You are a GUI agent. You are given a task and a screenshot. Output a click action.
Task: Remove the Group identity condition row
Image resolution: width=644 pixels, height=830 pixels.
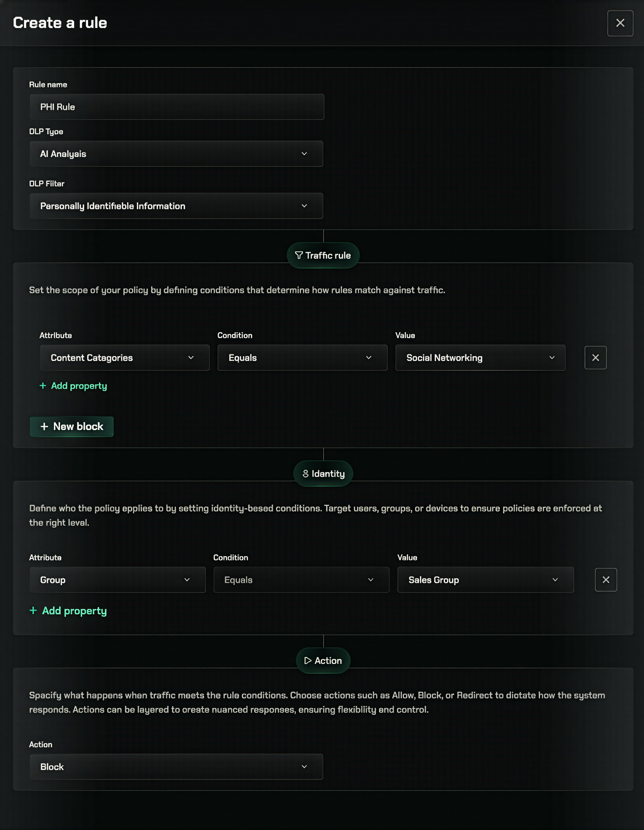pyautogui.click(x=606, y=580)
